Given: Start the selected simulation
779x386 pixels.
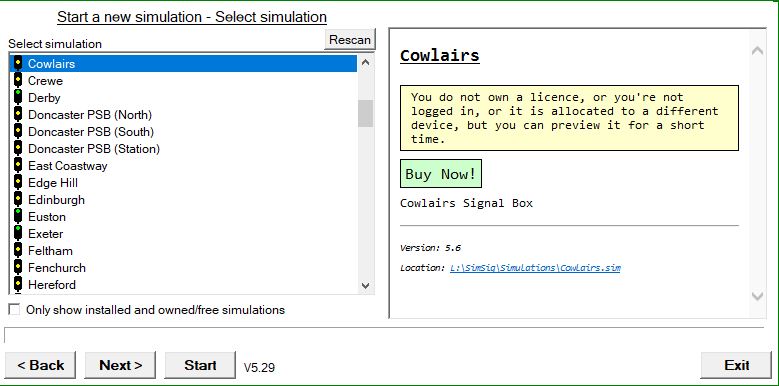Looking at the screenshot, I should (x=200, y=365).
